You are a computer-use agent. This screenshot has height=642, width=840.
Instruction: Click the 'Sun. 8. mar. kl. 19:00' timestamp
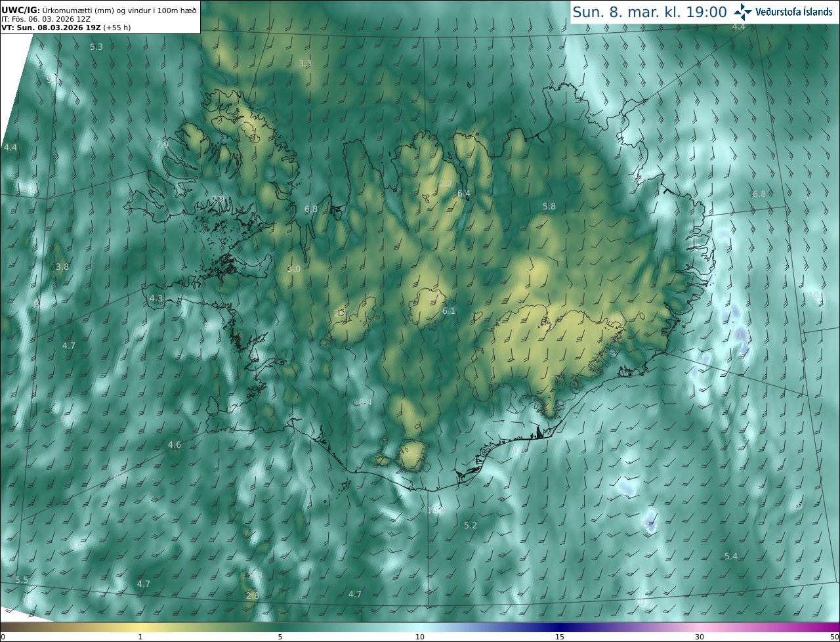(x=650, y=12)
